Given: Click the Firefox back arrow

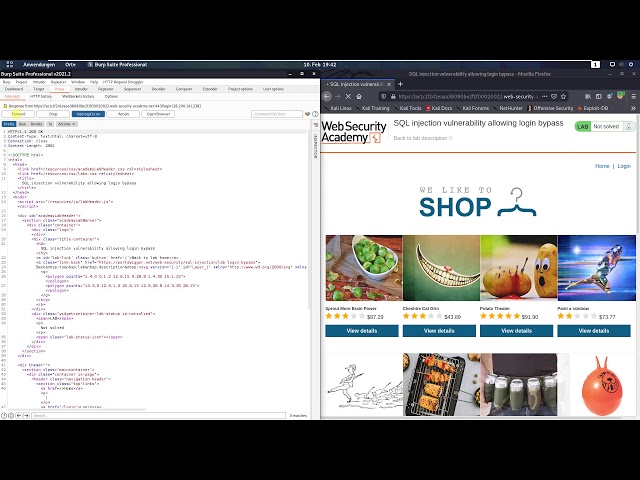Looking at the screenshot, I should click(x=327, y=97).
